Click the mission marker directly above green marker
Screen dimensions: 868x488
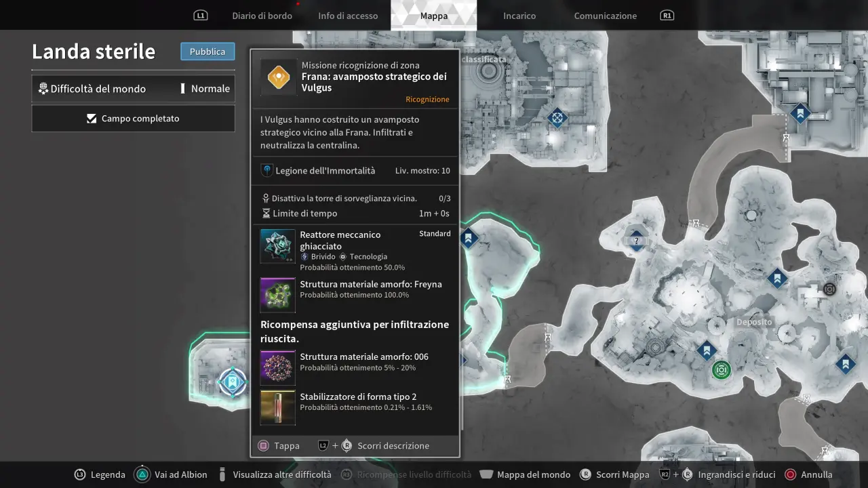(707, 350)
